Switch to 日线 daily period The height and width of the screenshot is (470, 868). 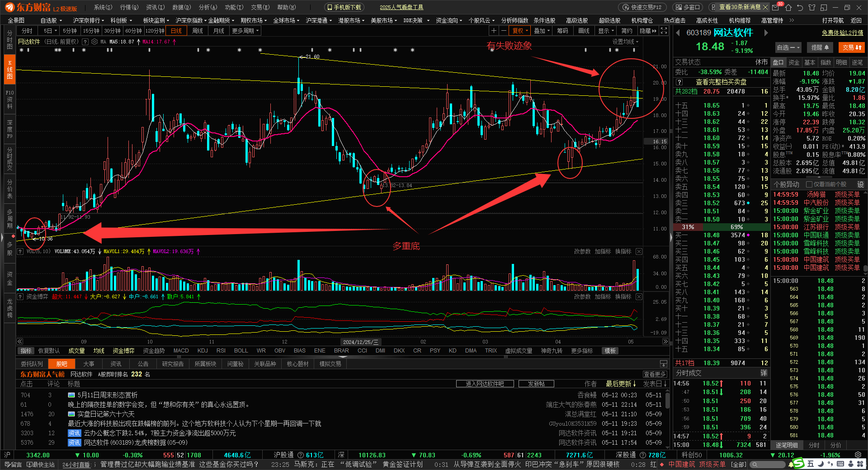[176, 31]
